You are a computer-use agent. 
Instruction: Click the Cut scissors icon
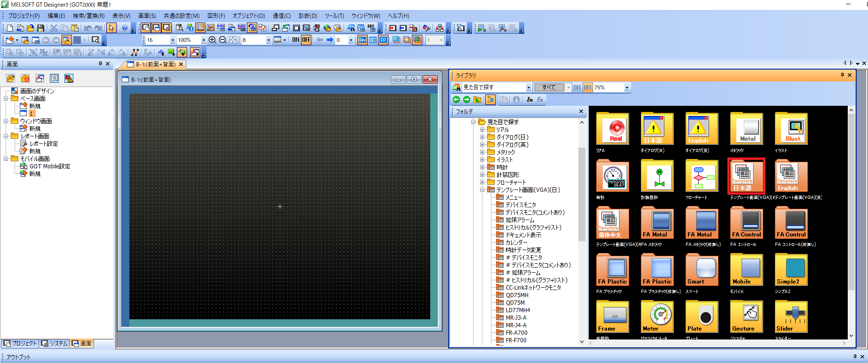[x=54, y=28]
